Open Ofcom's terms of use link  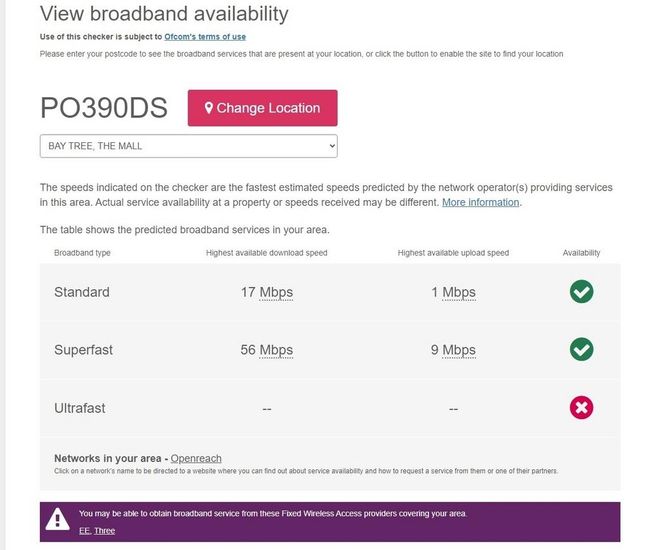205,36
